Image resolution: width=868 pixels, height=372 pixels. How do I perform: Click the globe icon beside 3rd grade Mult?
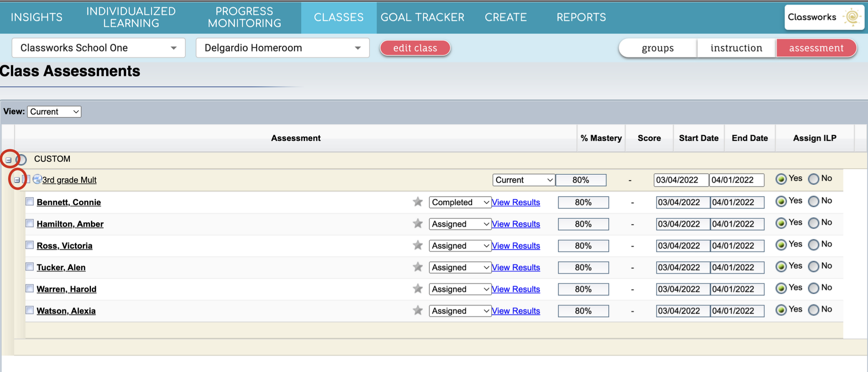tap(37, 179)
